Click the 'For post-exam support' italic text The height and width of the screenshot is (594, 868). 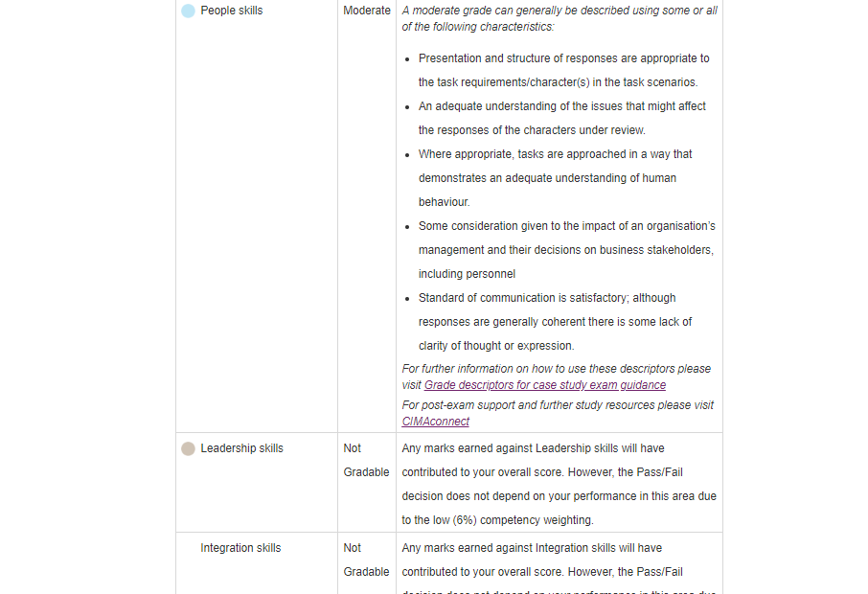pyautogui.click(x=557, y=405)
